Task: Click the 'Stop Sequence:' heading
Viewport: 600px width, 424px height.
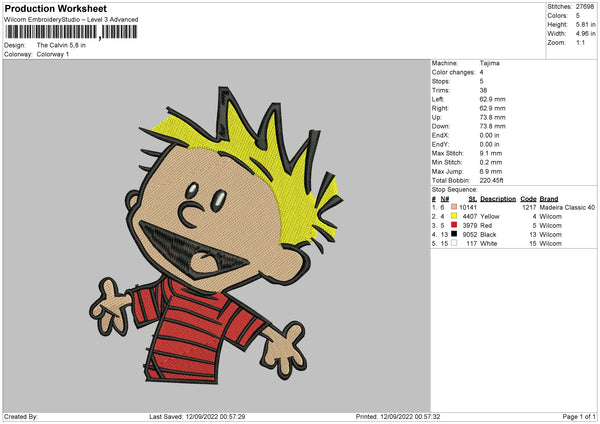Action: pyautogui.click(x=455, y=190)
